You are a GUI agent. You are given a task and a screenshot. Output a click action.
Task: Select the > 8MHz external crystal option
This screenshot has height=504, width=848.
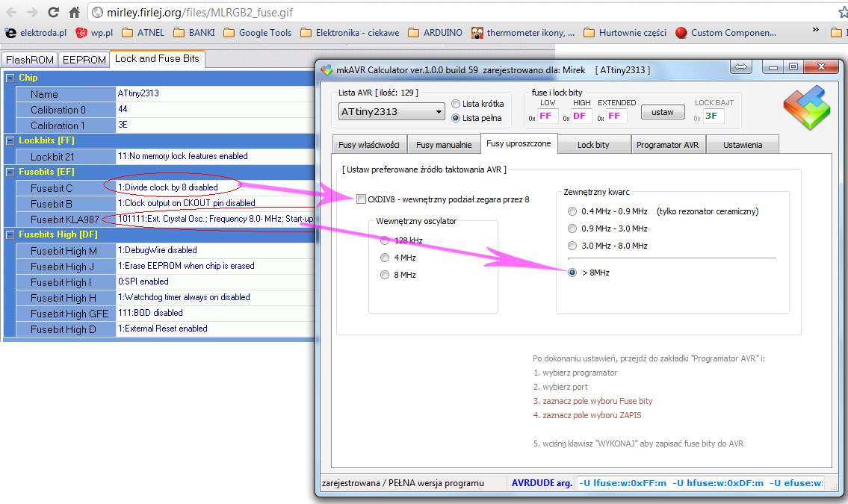point(572,273)
